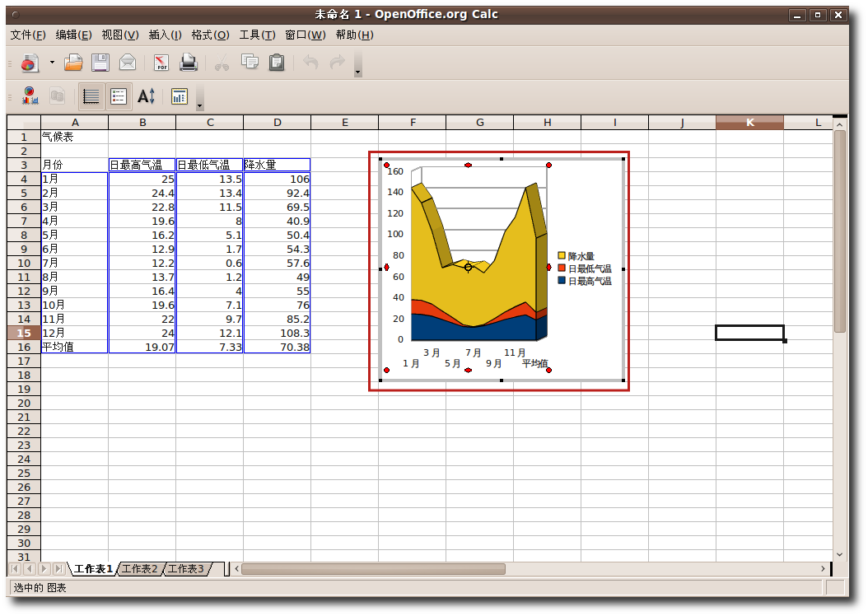Click the 日最低气温 legend label
Screen dimensions: 868x616
point(590,268)
